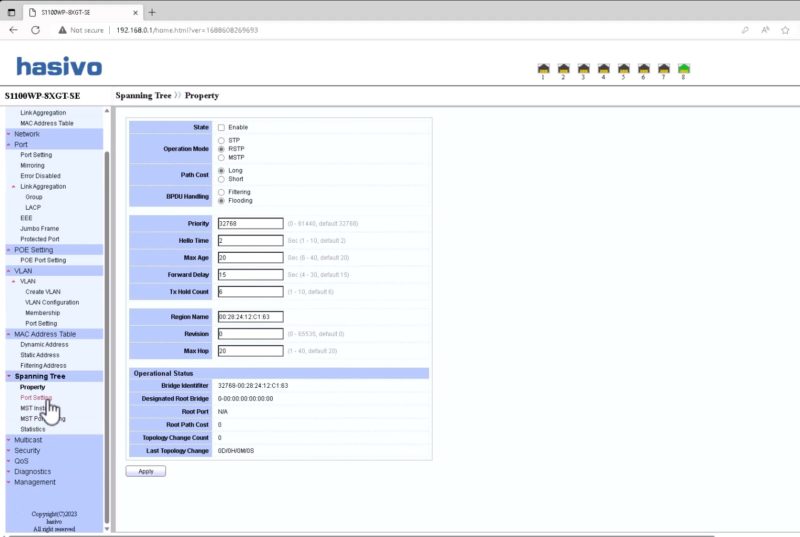Open Jumbo Frame settings
Viewport: 800px width, 537px height.
(39, 228)
